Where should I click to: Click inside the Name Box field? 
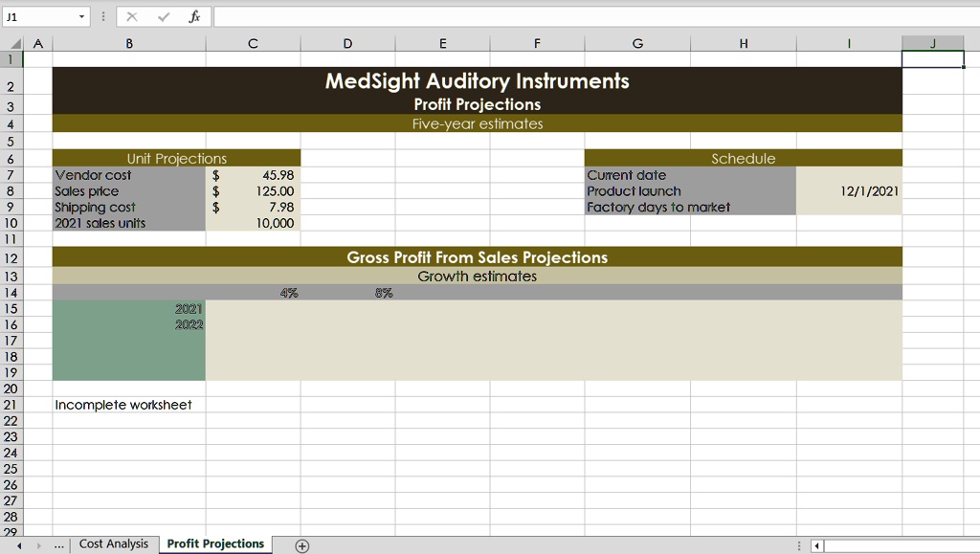click(38, 15)
